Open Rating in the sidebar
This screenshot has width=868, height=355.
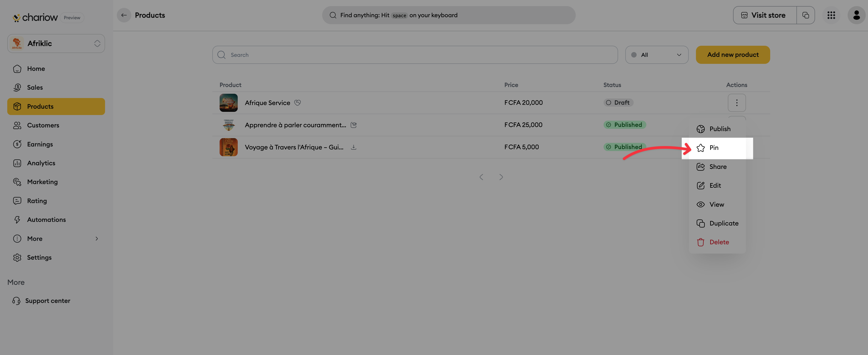click(56, 201)
